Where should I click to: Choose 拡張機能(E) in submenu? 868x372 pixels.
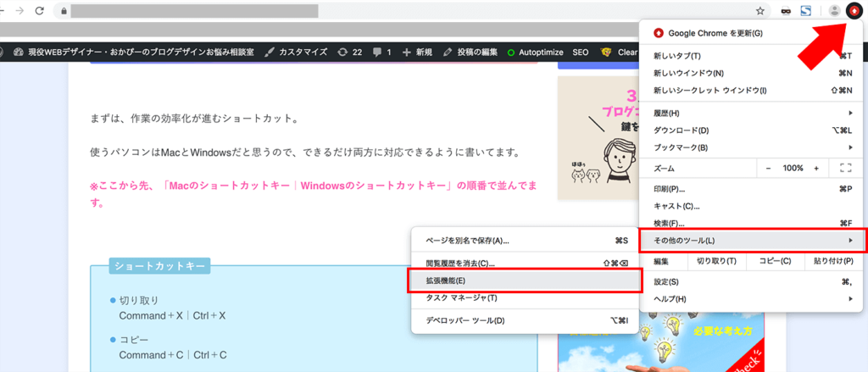tap(525, 280)
